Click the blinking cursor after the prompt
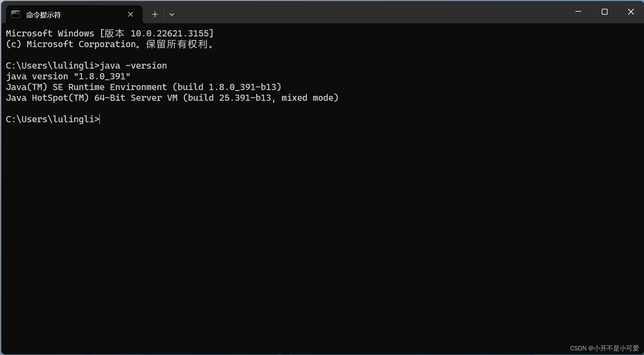This screenshot has height=355, width=644. pyautogui.click(x=100, y=119)
